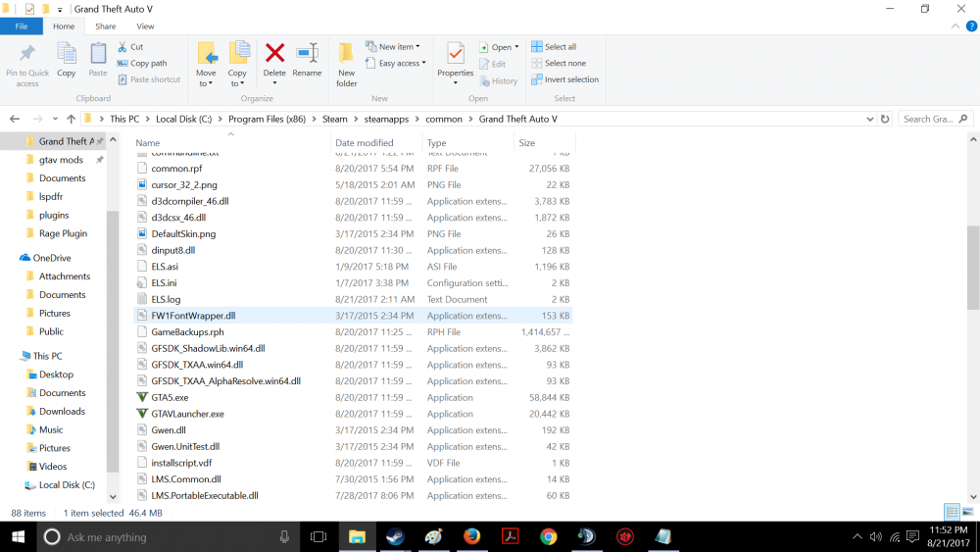Switch to large thumbnails view icon

(967, 512)
